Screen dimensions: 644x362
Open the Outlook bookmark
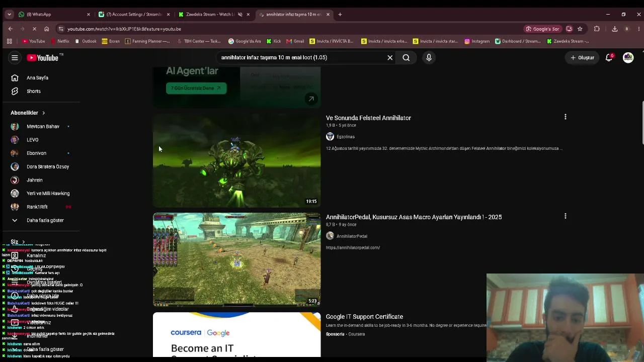point(86,41)
